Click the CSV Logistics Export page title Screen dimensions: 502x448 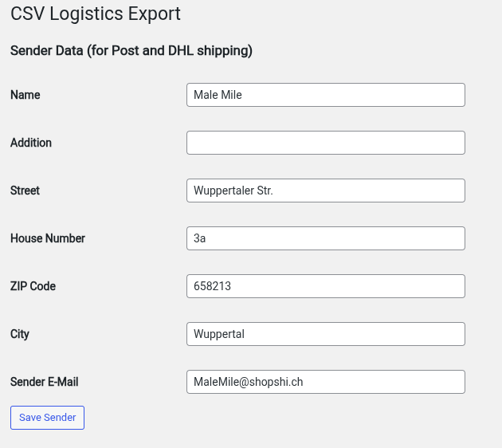click(96, 14)
